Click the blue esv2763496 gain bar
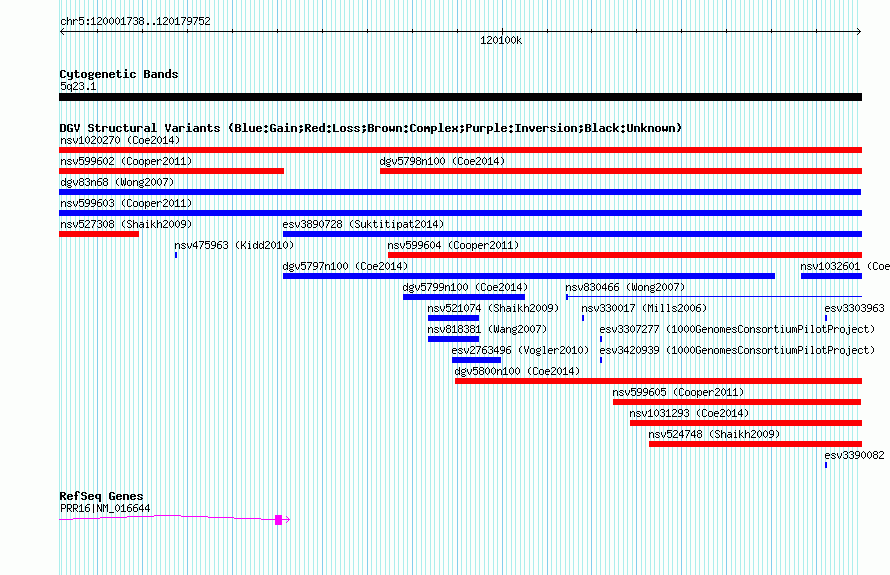Viewport: 890px width, 575px height. [476, 360]
